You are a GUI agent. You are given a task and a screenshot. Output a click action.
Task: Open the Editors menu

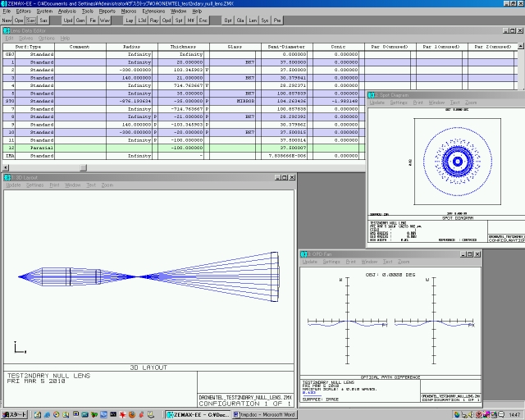click(x=24, y=11)
